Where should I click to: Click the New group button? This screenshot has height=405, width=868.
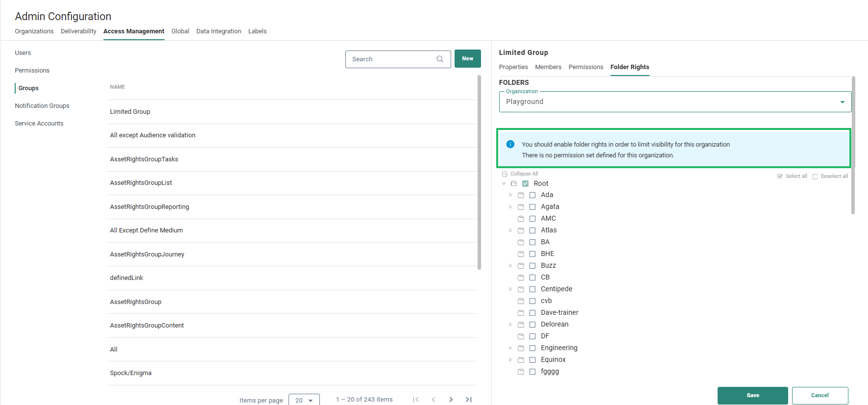(467, 59)
